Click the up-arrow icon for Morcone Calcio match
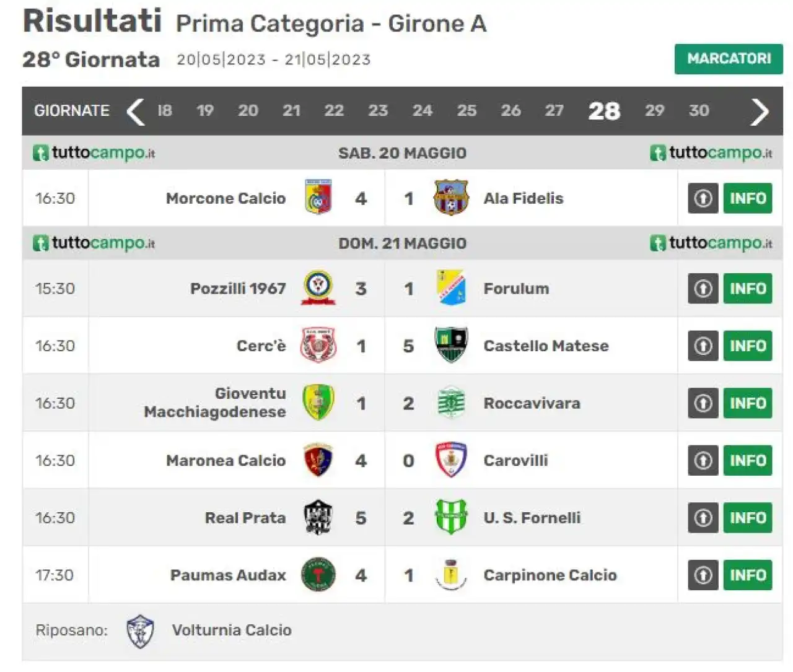Screen dimensions: 793x672 coord(703,198)
